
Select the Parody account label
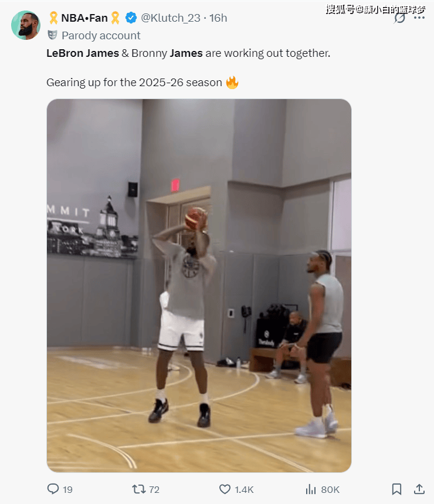pos(101,35)
